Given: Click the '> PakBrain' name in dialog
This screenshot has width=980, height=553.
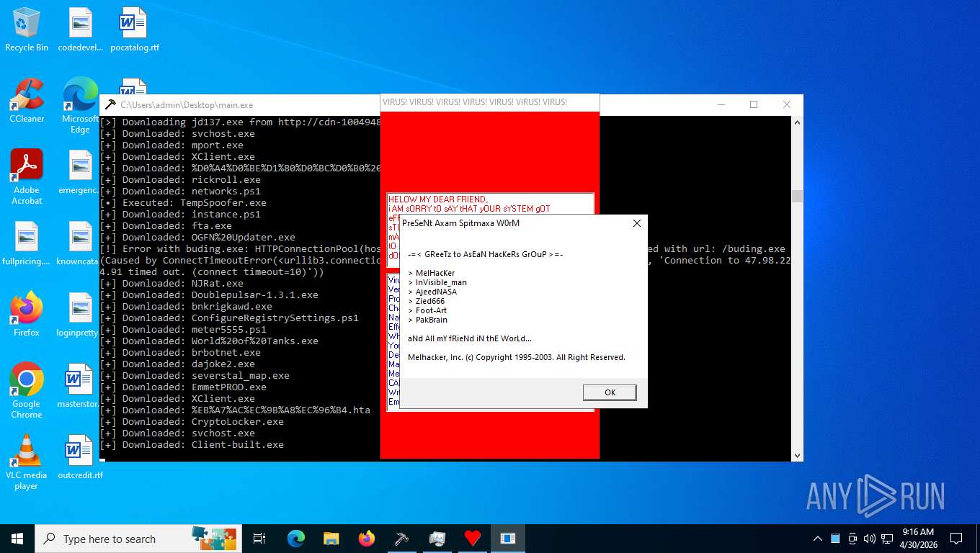Looking at the screenshot, I should tap(427, 320).
